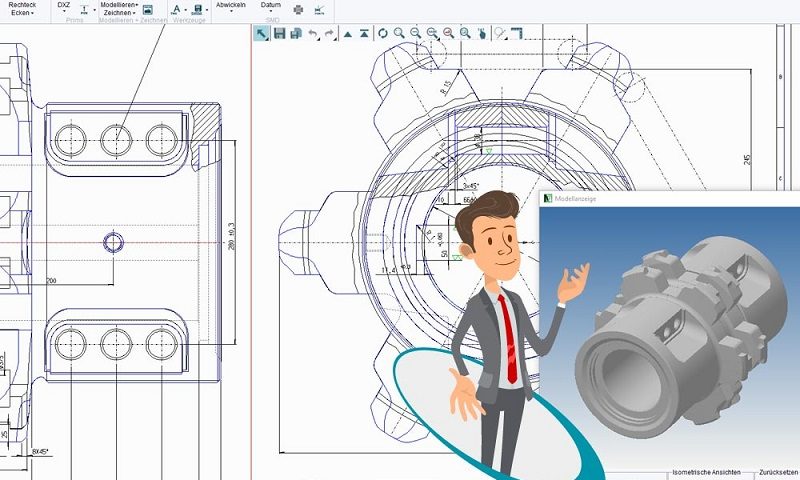Click the 8X45° chamfer dimension text

[40, 452]
